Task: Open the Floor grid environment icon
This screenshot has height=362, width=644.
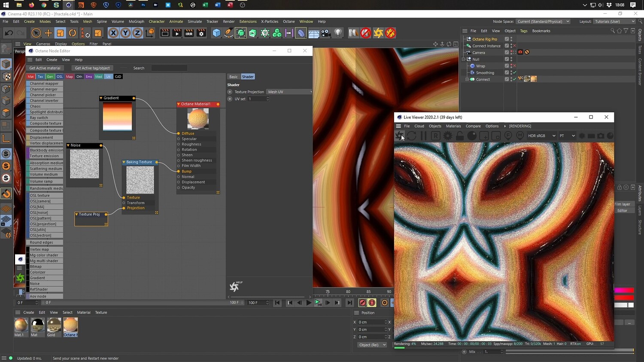Action: point(314,33)
